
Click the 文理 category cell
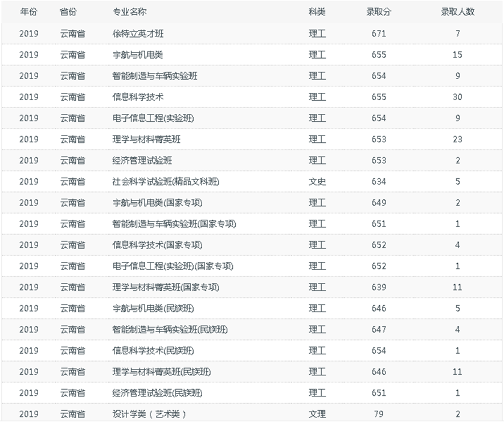tap(317, 414)
